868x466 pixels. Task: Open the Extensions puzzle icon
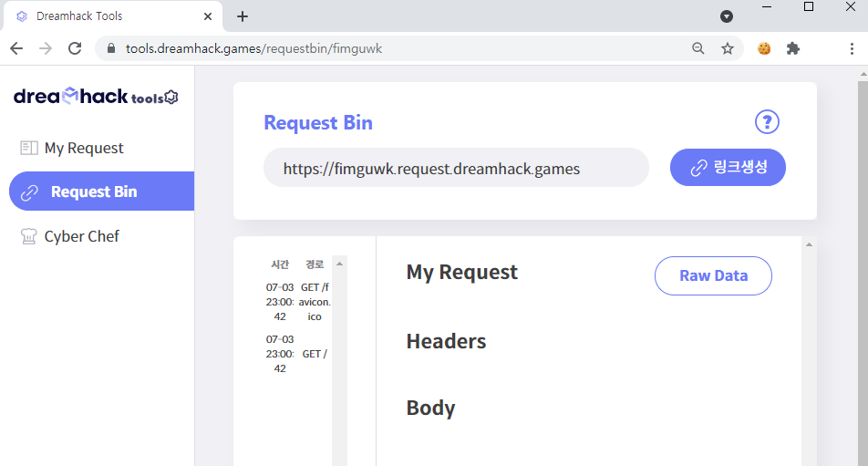[x=792, y=48]
